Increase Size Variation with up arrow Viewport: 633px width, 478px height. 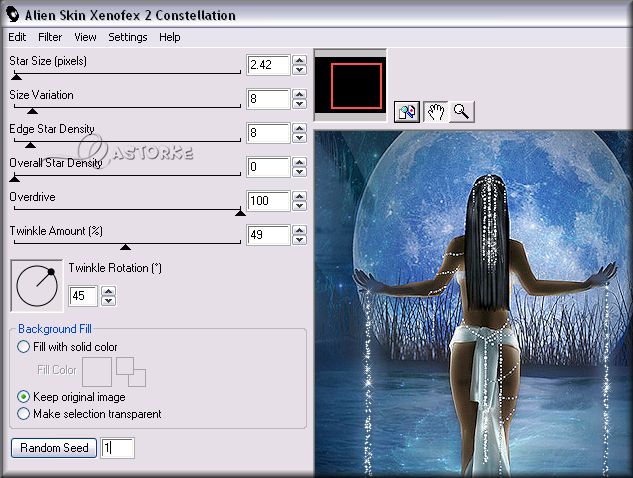pyautogui.click(x=300, y=94)
